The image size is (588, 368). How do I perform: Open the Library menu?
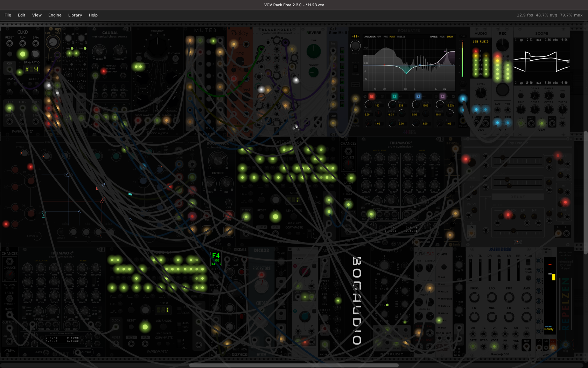75,15
